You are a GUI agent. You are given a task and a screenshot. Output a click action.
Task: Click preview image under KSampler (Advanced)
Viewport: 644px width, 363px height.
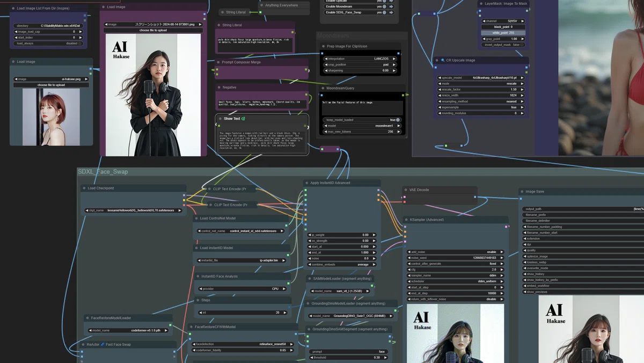click(455, 333)
